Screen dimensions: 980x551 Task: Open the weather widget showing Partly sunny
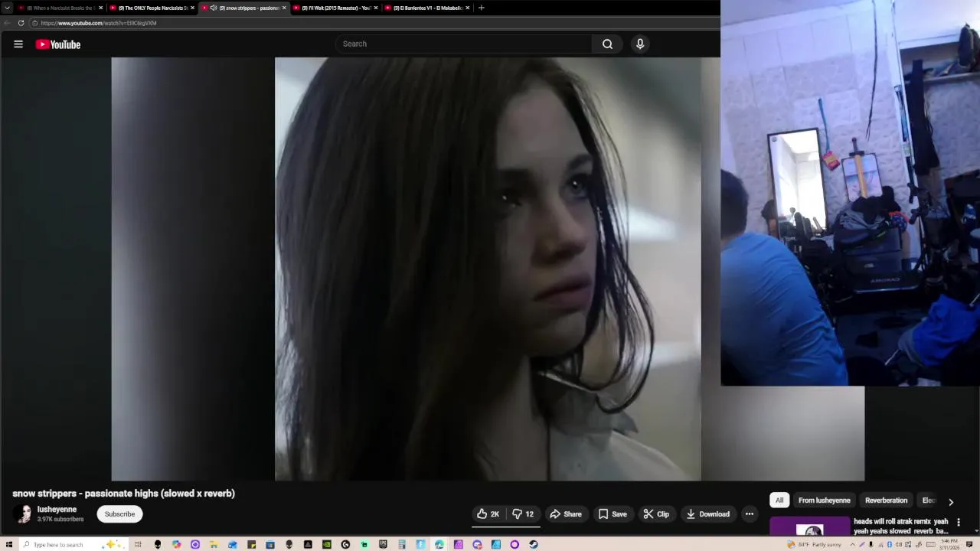[x=814, y=545]
